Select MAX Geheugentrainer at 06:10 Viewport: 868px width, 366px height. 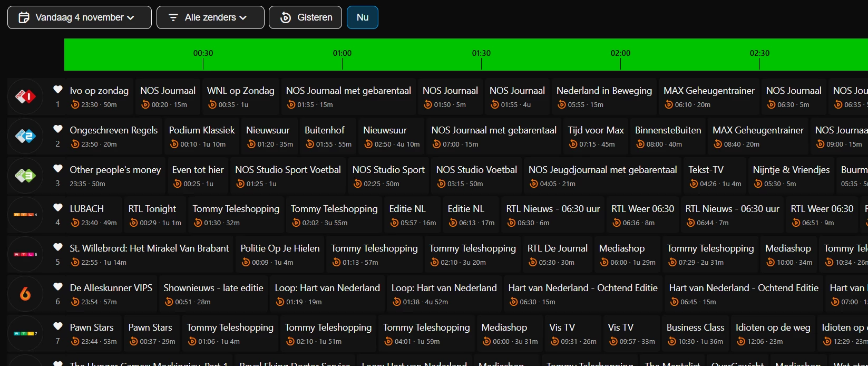(709, 97)
